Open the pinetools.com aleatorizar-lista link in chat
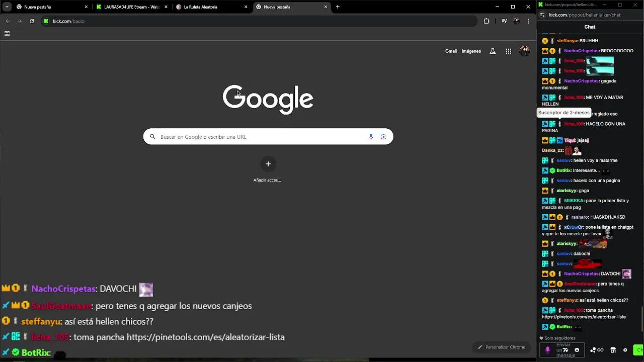644x362 pixels. [584, 317]
